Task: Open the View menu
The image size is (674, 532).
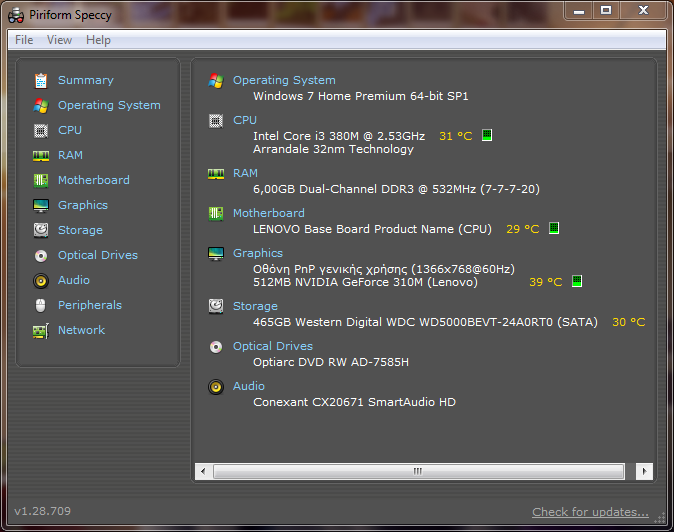Action: [59, 40]
